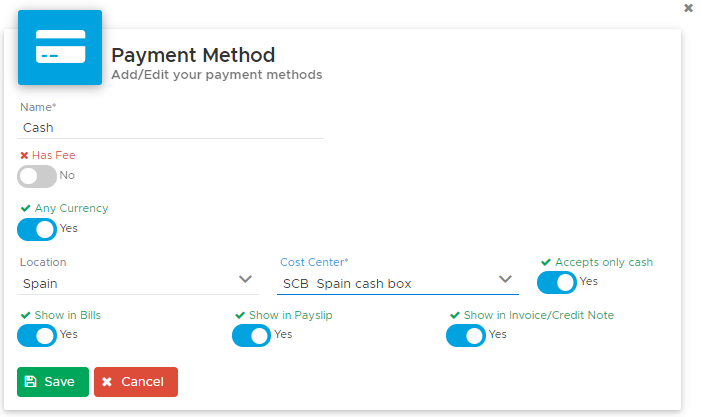
Task: Disable the Accepts only cash toggle
Action: click(556, 283)
